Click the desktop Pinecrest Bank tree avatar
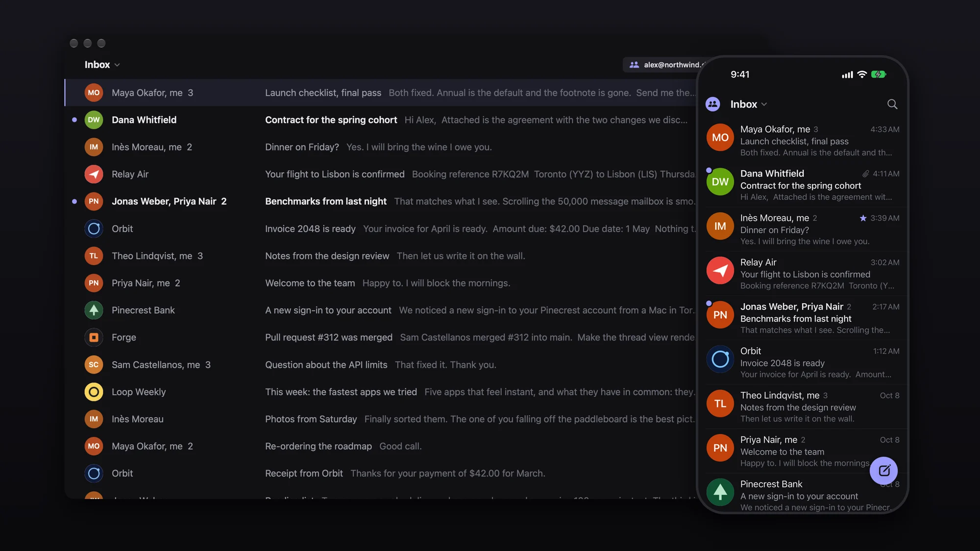980x551 pixels. [x=94, y=310]
